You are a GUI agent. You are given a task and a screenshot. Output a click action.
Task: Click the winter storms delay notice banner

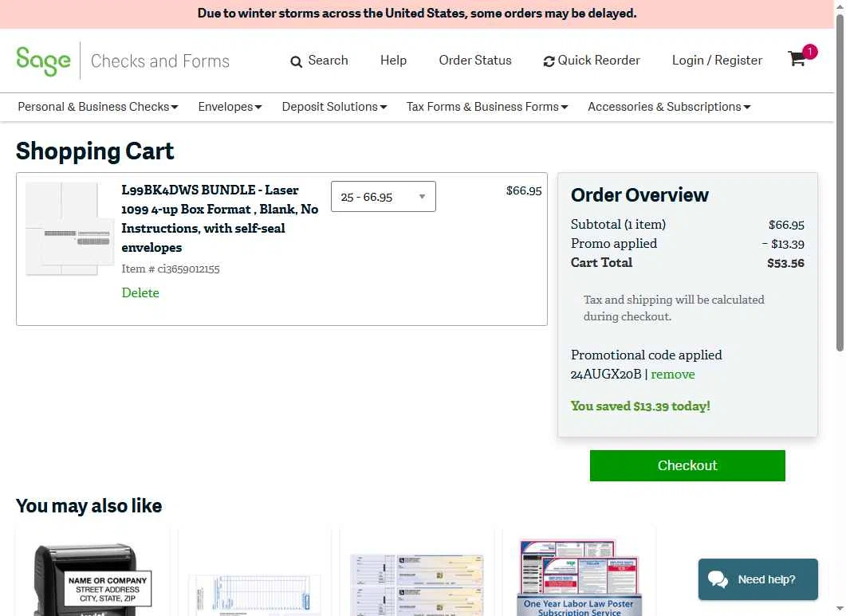point(417,14)
